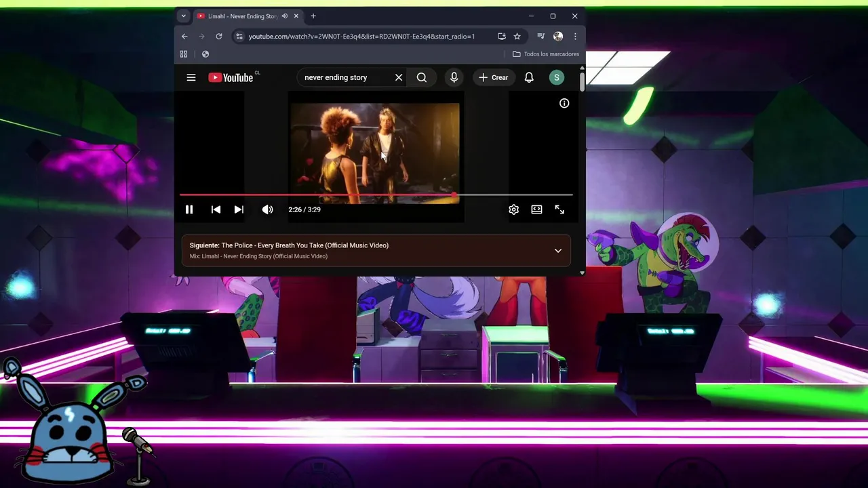868x488 pixels.
Task: Open a new browser tab
Action: click(x=313, y=16)
